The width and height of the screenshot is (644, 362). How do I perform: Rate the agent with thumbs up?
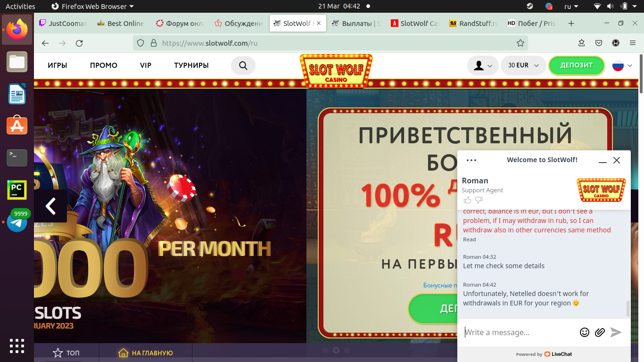468,200
